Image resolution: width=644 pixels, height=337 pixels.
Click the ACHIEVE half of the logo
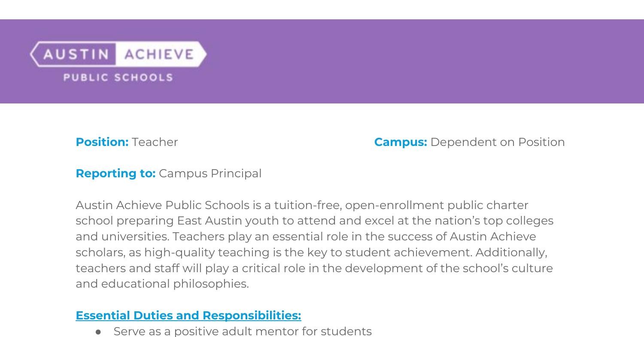[x=159, y=55]
